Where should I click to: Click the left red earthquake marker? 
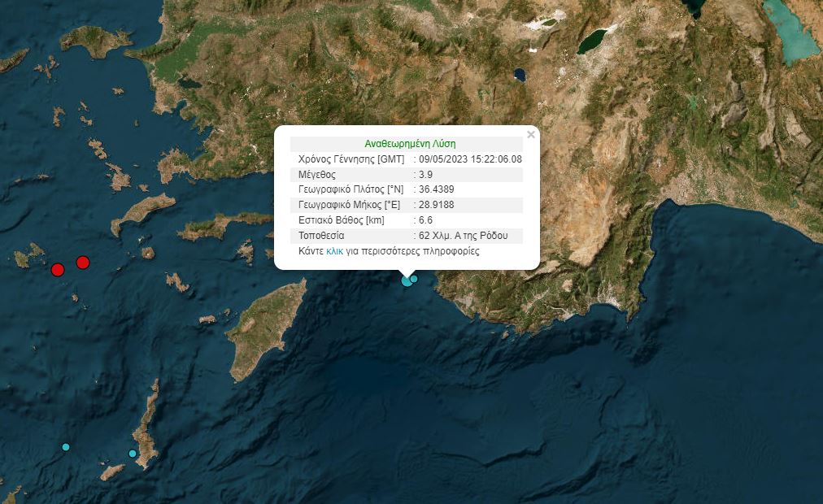[58, 270]
